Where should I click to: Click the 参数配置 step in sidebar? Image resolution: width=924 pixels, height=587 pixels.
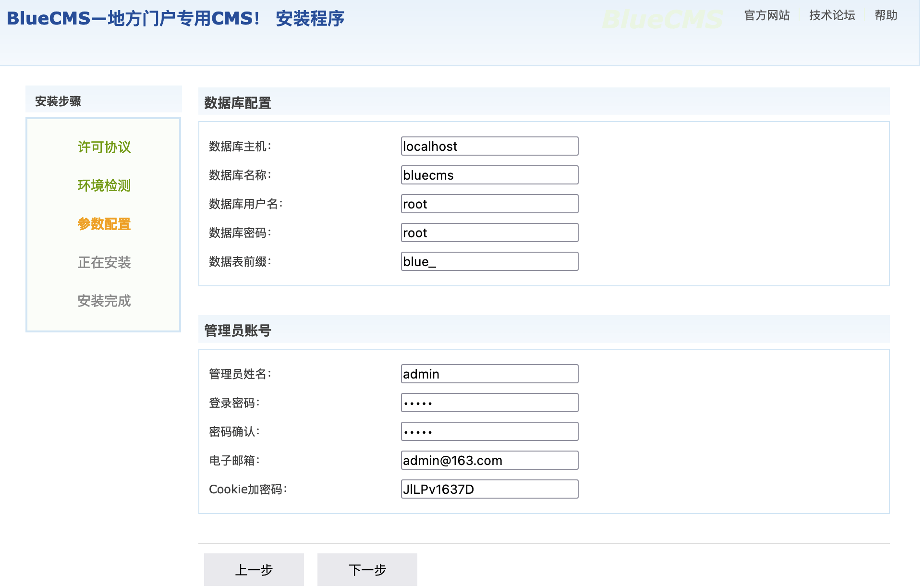coord(104,224)
